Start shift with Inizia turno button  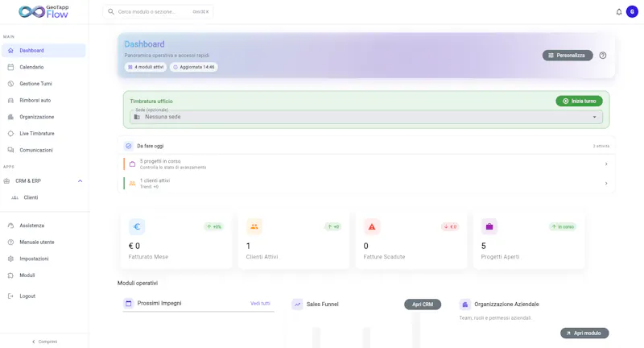[x=579, y=101]
